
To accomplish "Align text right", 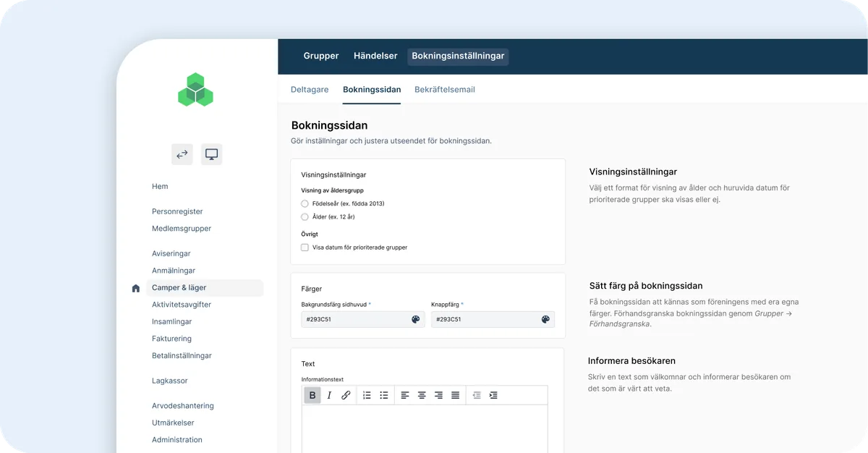I will click(x=438, y=395).
